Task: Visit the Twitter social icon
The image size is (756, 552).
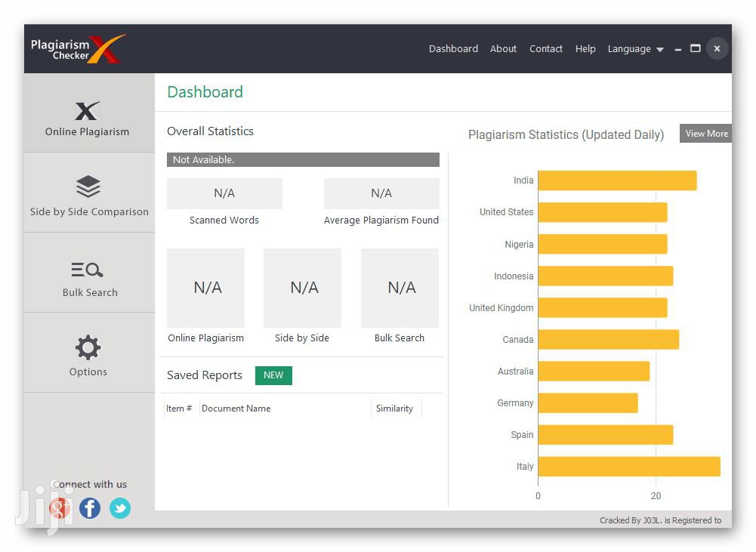Action: (x=120, y=508)
